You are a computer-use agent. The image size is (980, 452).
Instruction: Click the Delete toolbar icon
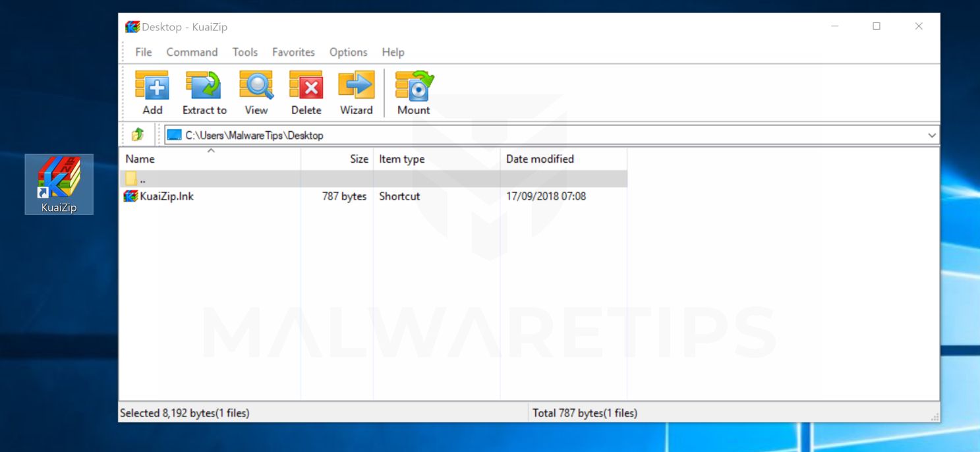pyautogui.click(x=306, y=86)
